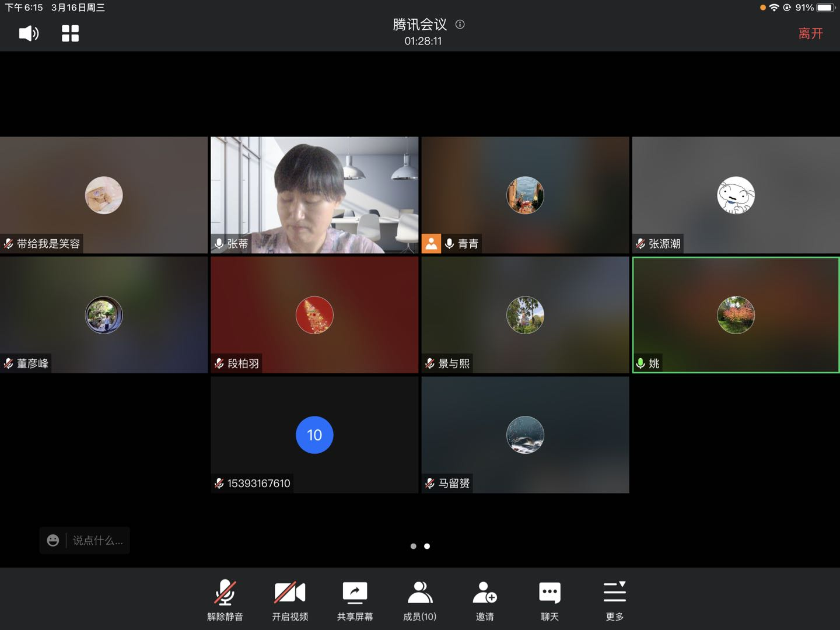The image size is (840, 630).
Task: Switch layout with the grid view icon
Action: click(x=70, y=33)
